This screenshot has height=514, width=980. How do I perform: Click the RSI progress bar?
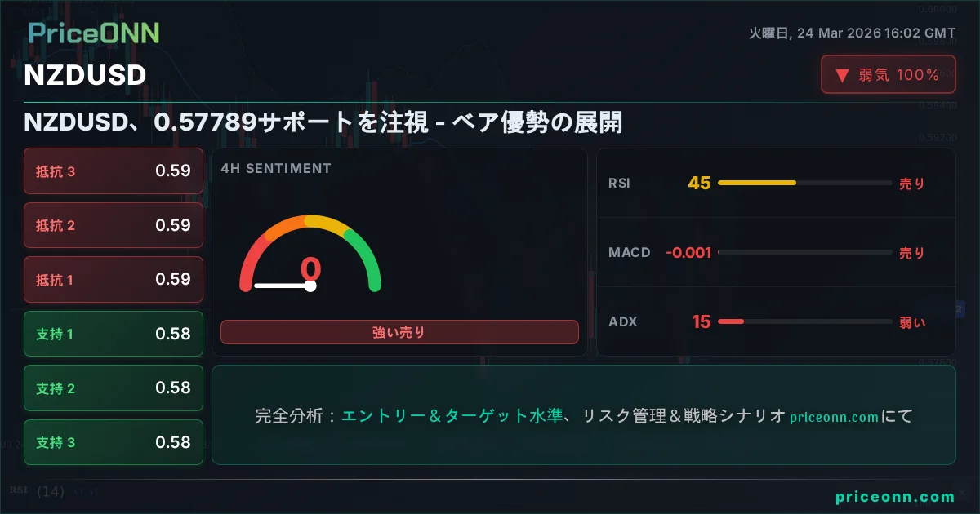[x=804, y=183]
